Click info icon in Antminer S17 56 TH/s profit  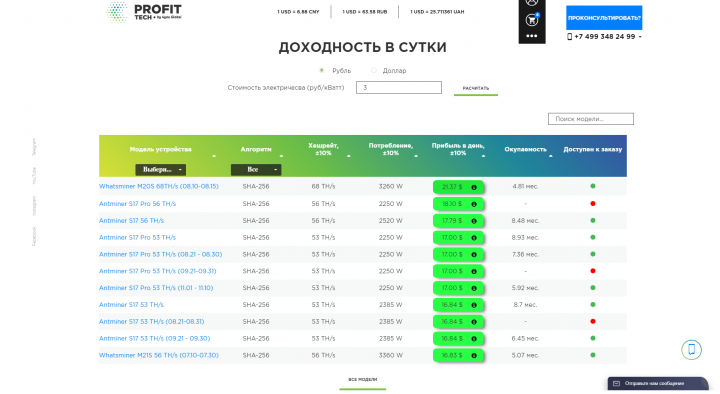[474, 221]
